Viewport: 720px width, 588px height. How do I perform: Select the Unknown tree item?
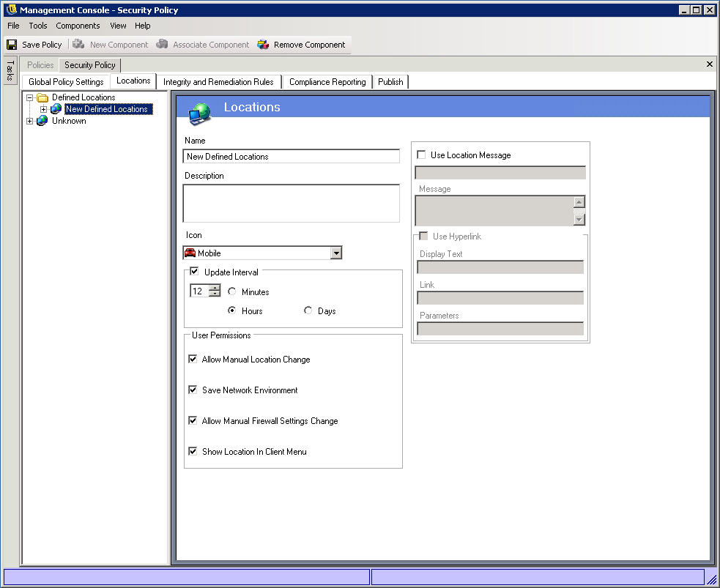pyautogui.click(x=69, y=121)
